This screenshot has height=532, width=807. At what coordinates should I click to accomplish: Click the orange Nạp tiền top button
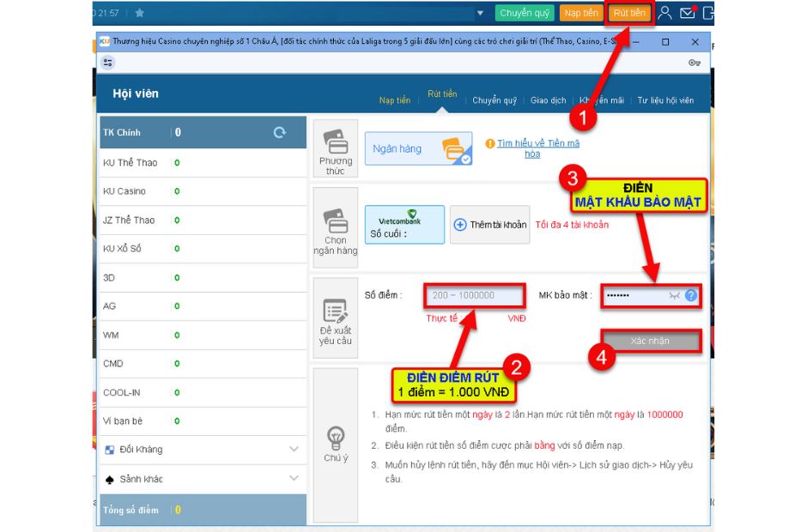(581, 13)
